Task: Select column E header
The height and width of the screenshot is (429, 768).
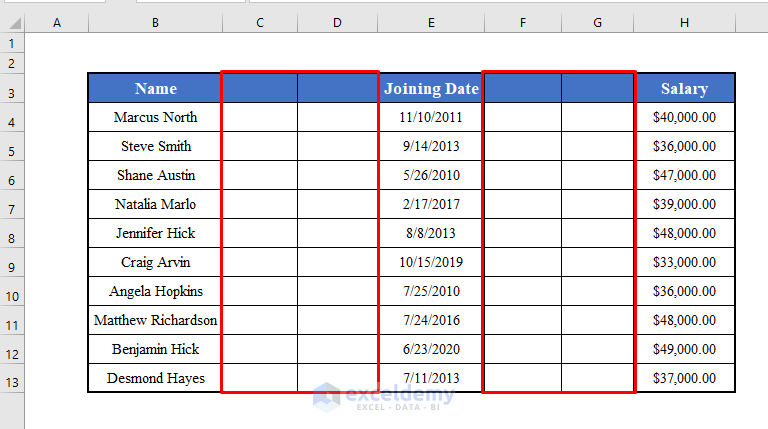Action: pos(430,23)
